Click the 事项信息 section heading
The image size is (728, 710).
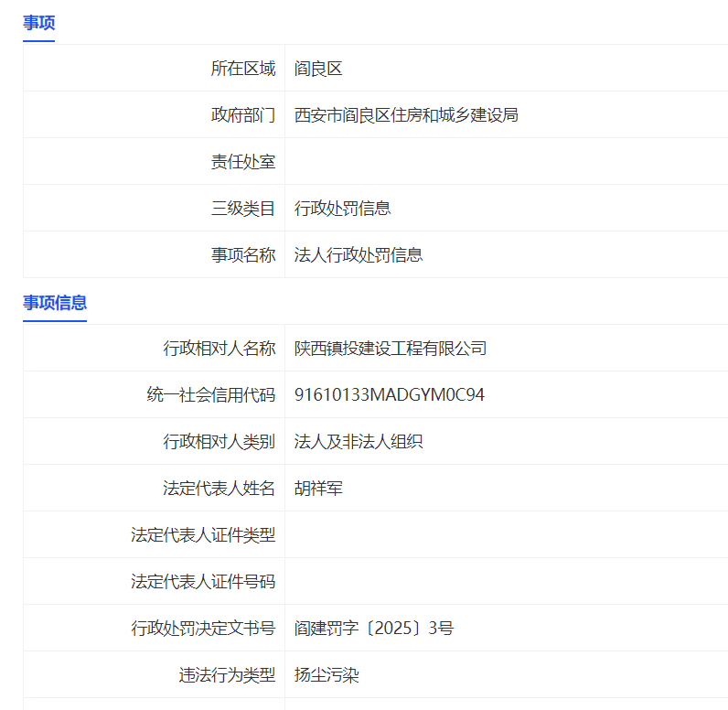point(55,303)
